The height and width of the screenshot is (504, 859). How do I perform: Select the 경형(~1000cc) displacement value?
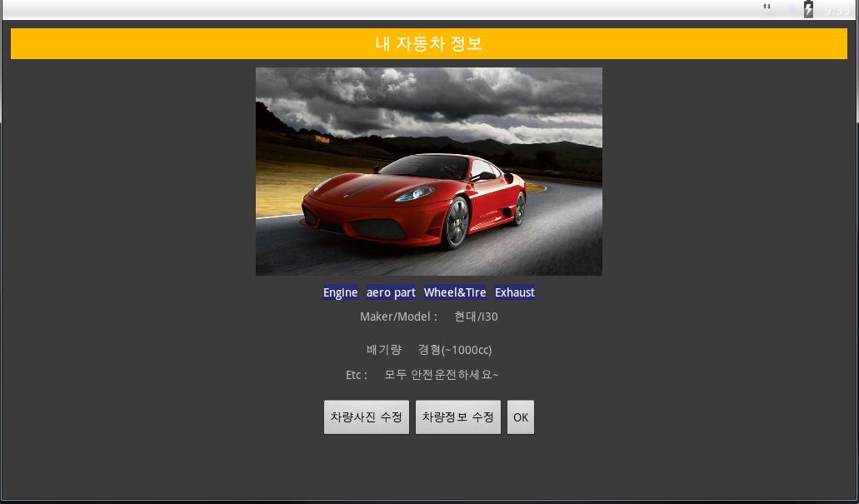(x=455, y=350)
